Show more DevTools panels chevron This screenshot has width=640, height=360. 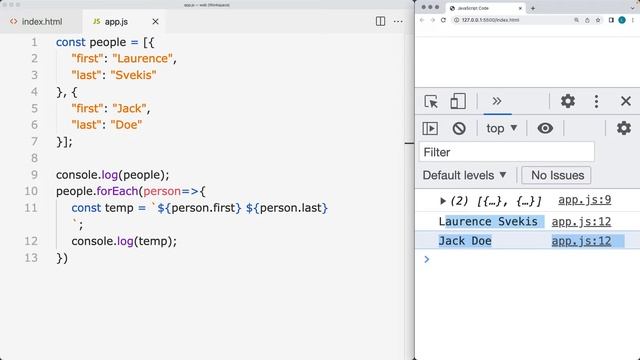(497, 101)
